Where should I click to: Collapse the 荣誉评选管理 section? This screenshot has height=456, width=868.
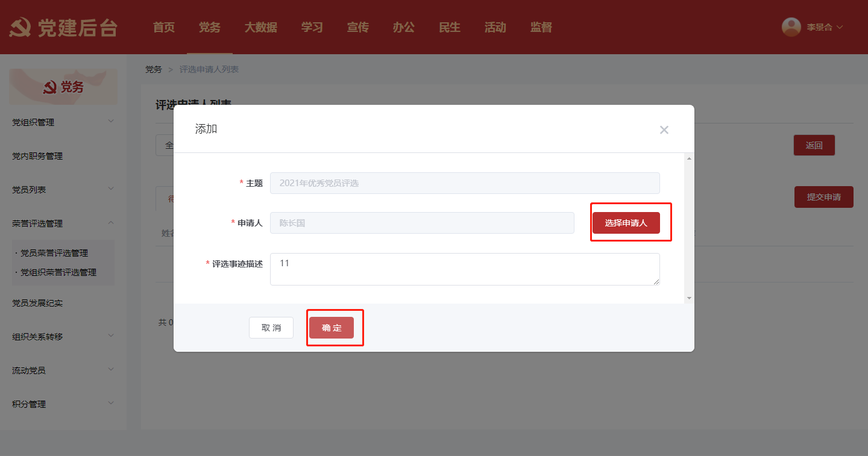point(63,223)
